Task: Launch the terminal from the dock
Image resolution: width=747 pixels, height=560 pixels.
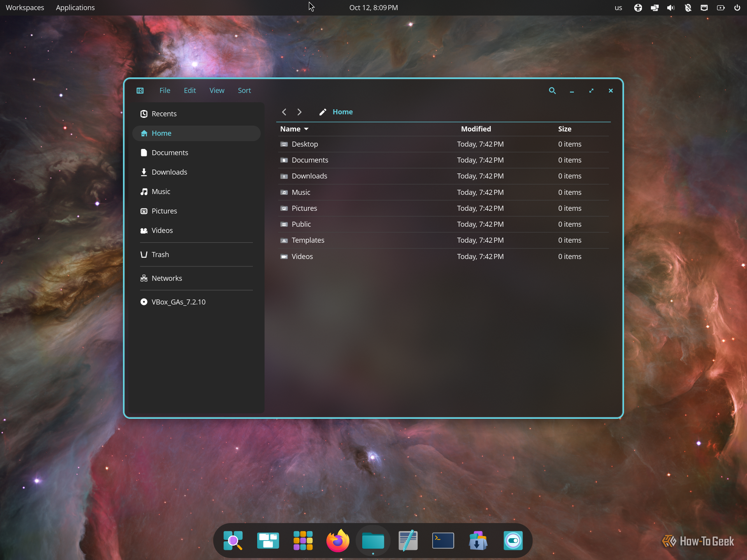Action: [443, 541]
